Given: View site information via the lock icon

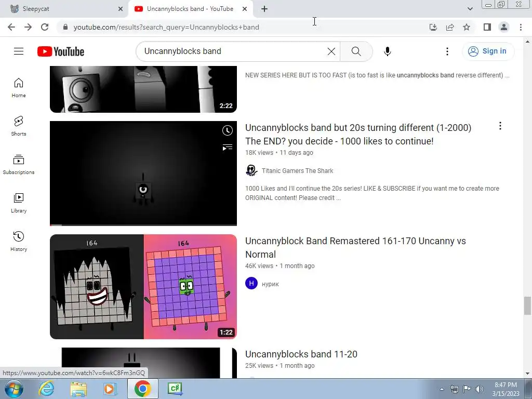Looking at the screenshot, I should pyautogui.click(x=65, y=27).
